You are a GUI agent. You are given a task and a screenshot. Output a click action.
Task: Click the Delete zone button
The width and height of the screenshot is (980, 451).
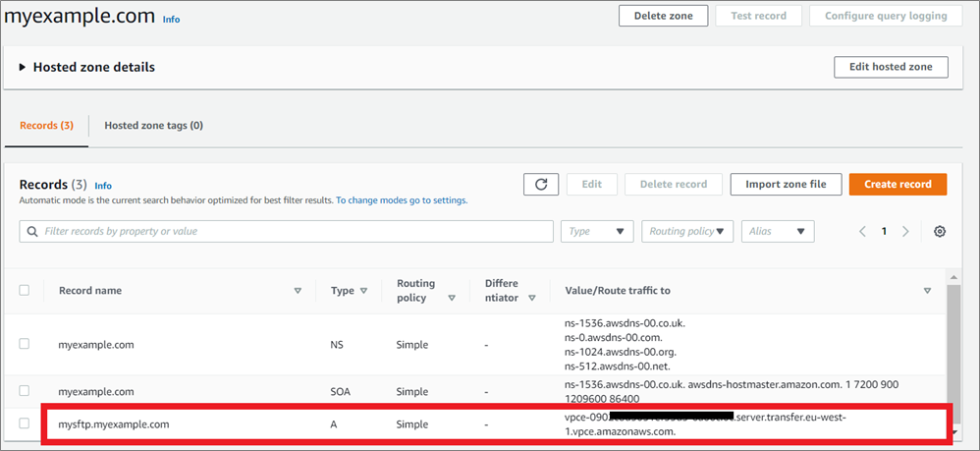663,16
